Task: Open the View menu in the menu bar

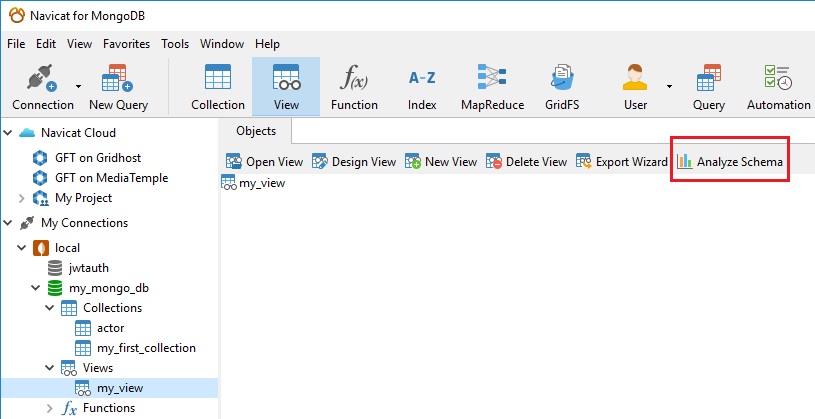Action: [x=80, y=44]
